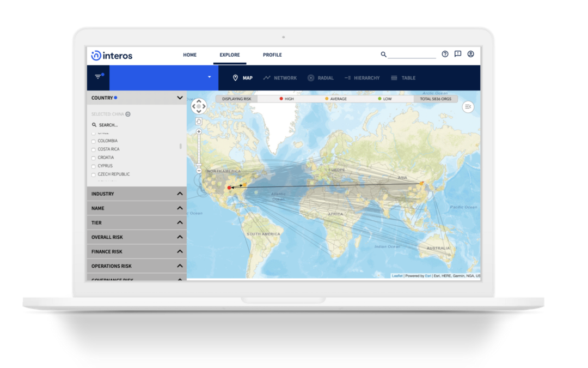
Task: Open the feedback message icon
Action: pyautogui.click(x=457, y=54)
